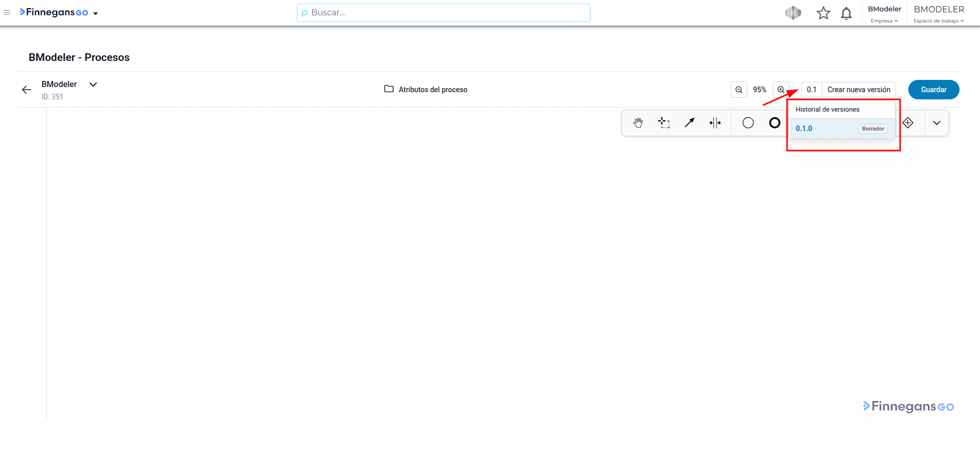Viewport: 980px width, 464px height.
Task: Activate the global connect arrow tool
Action: 689,123
